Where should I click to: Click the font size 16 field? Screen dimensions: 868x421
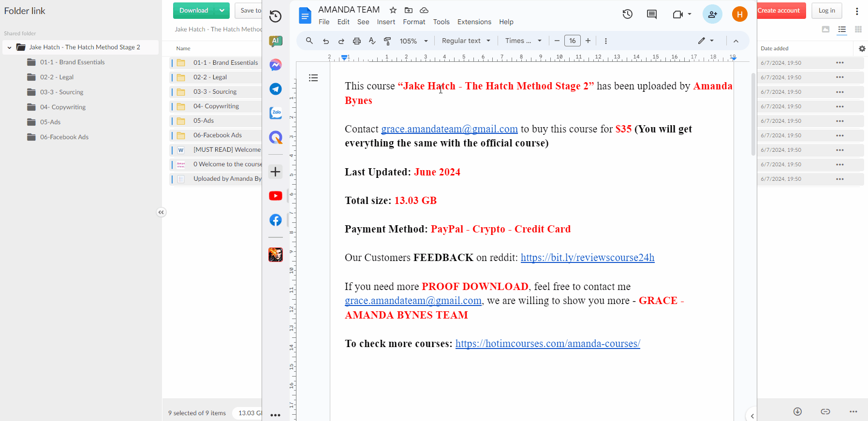coord(573,41)
